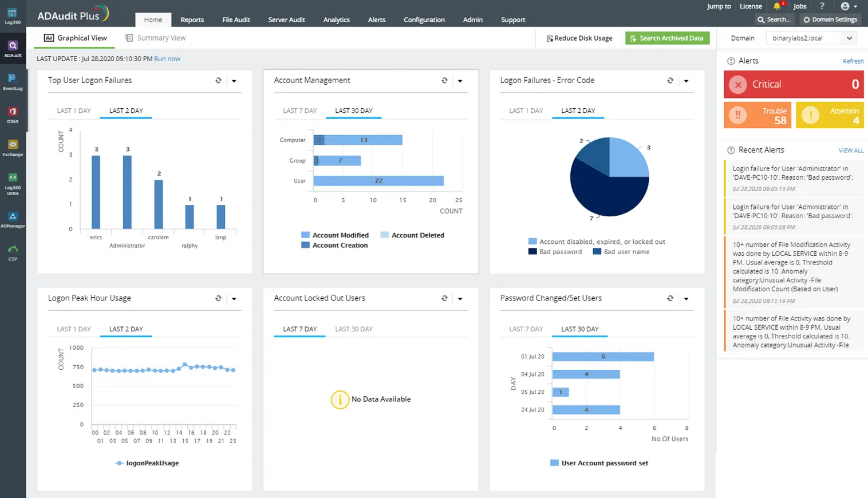Expand Password Changed/Set Users options menu
The image size is (868, 498).
tap(686, 299)
